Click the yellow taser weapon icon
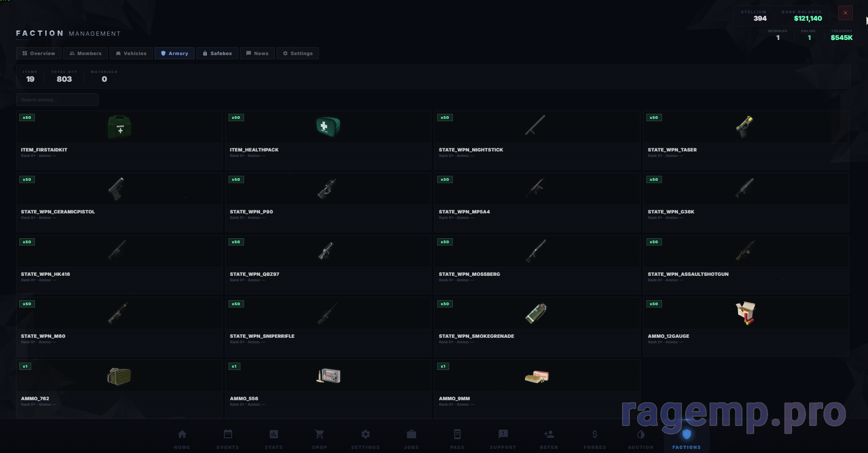 click(745, 127)
